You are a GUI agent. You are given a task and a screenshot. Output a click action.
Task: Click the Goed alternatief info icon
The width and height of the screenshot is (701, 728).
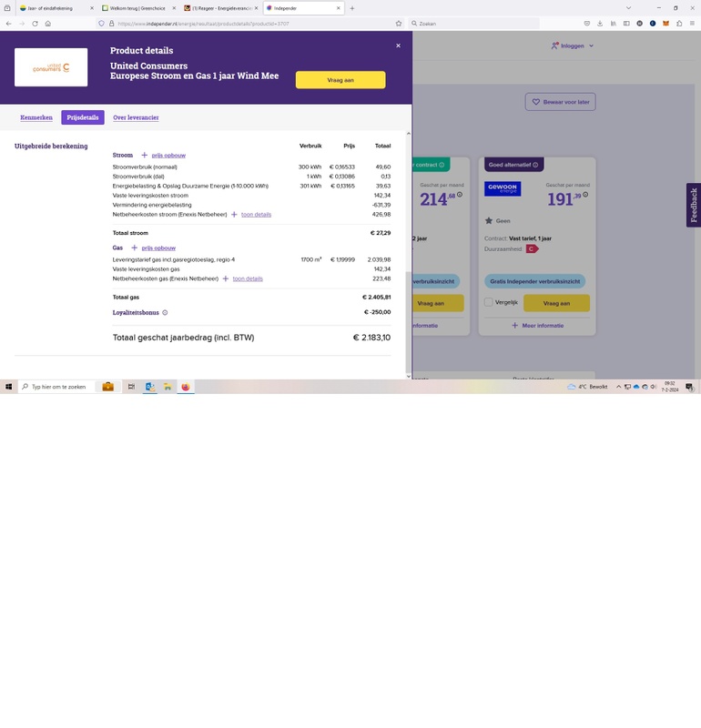tap(535, 165)
